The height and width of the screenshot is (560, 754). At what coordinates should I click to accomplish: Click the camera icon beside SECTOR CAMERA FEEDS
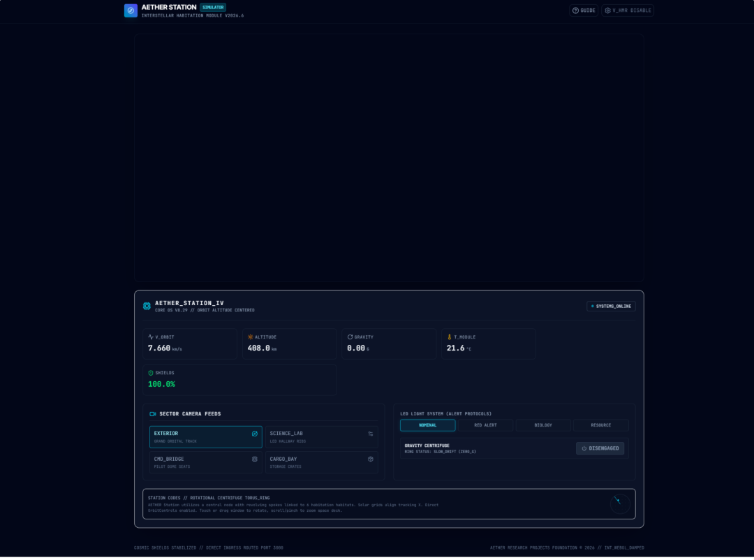pos(153,414)
